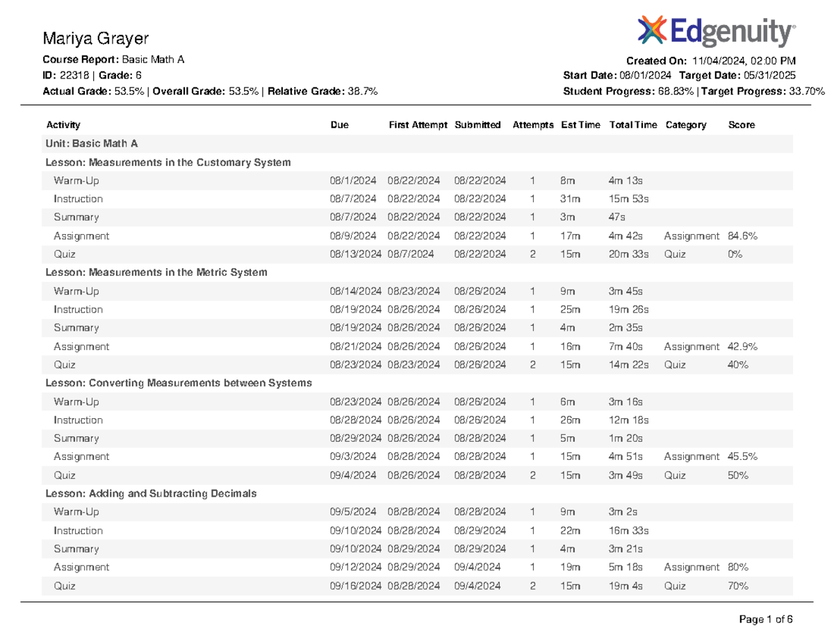
Task: Click the Attempts column header
Action: coord(532,125)
